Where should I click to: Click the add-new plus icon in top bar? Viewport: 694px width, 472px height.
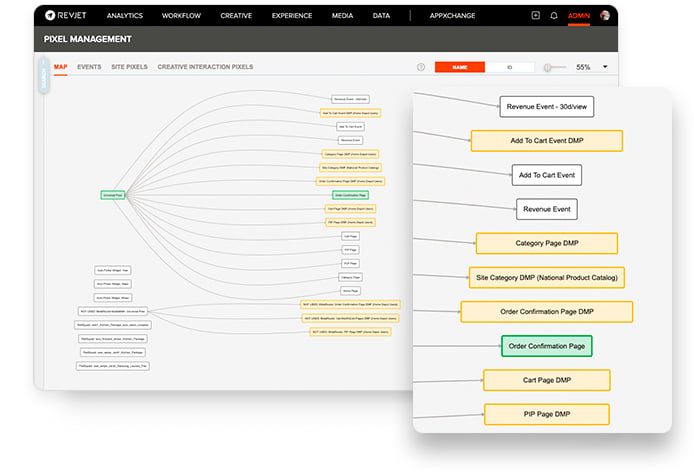535,16
